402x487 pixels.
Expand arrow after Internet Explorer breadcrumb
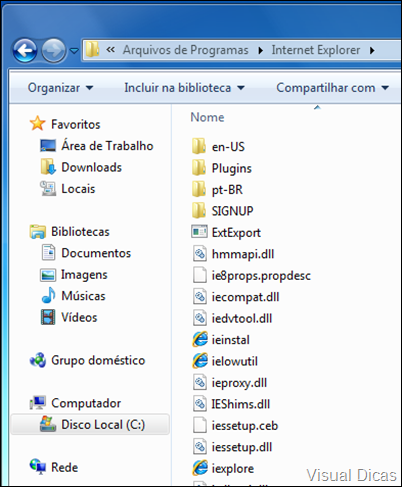point(372,51)
